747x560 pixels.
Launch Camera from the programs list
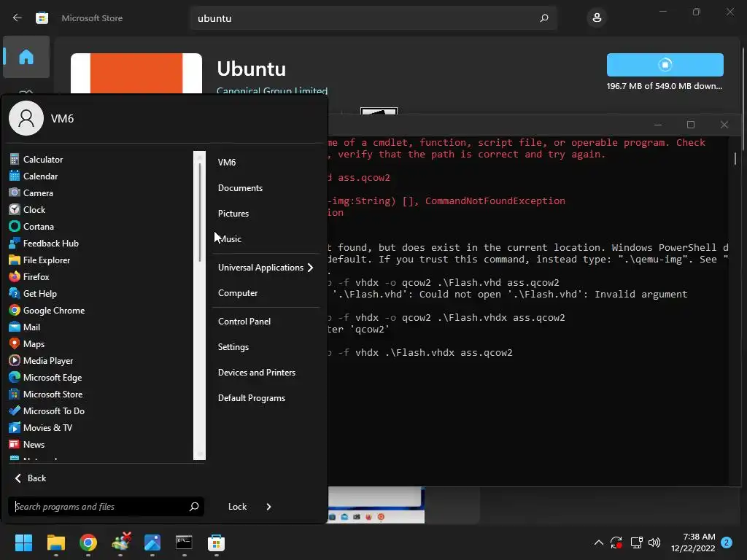pos(31,192)
